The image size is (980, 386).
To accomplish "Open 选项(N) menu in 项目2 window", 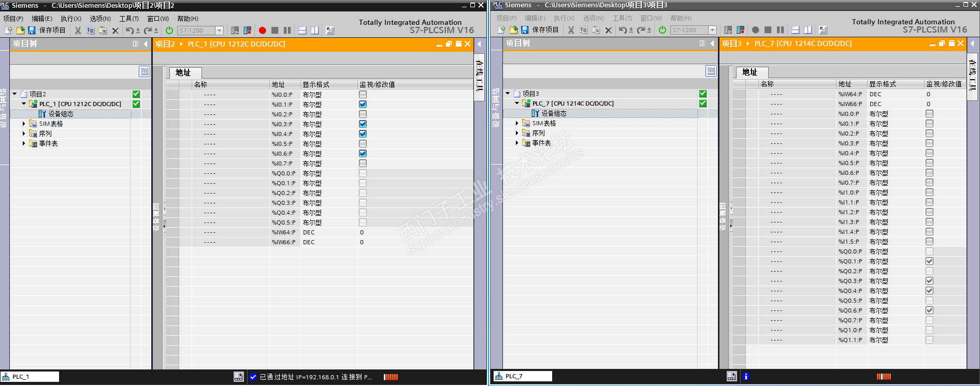I will (x=100, y=19).
